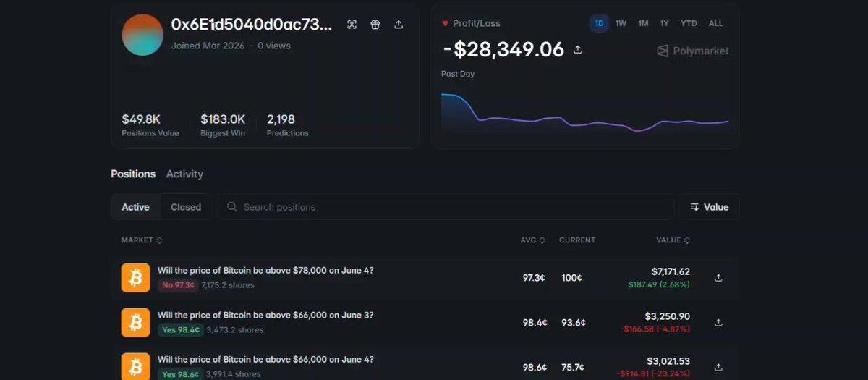868x380 pixels.
Task: Open the Value sort dropdown
Action: pos(709,207)
